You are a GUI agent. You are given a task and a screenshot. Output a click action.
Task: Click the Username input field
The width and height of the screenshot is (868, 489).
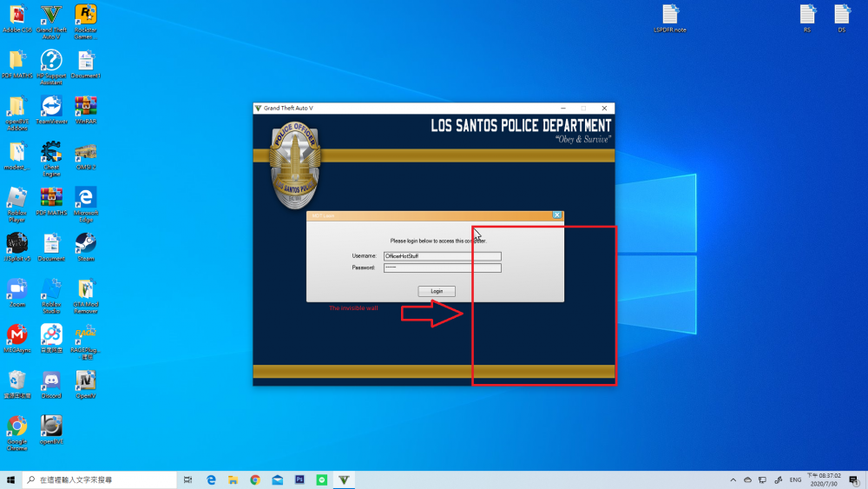[443, 256]
